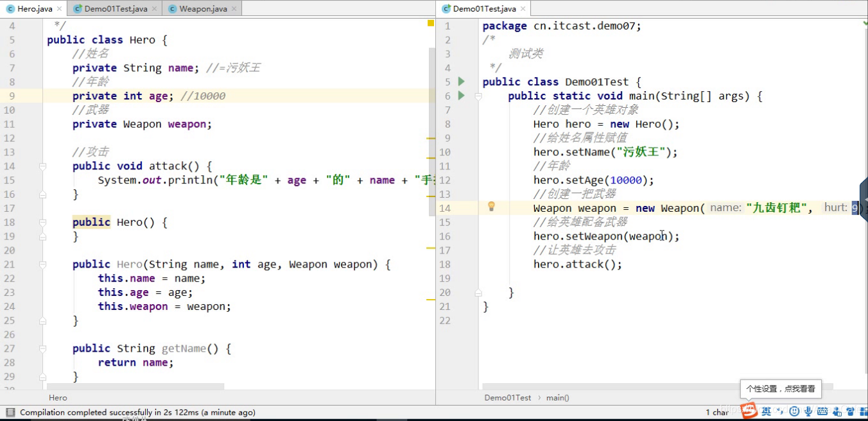This screenshot has width=868, height=421.
Task: Collapse the getName() method at line 27
Action: tap(42, 348)
